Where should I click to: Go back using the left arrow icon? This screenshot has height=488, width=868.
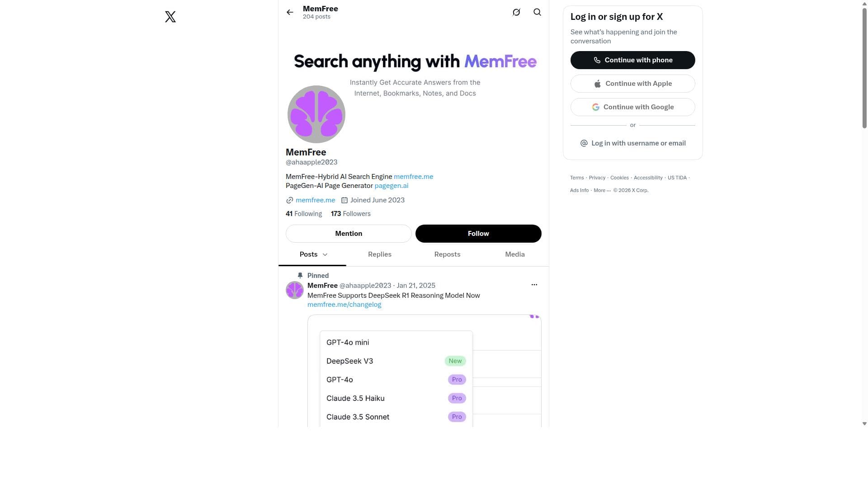click(x=290, y=12)
